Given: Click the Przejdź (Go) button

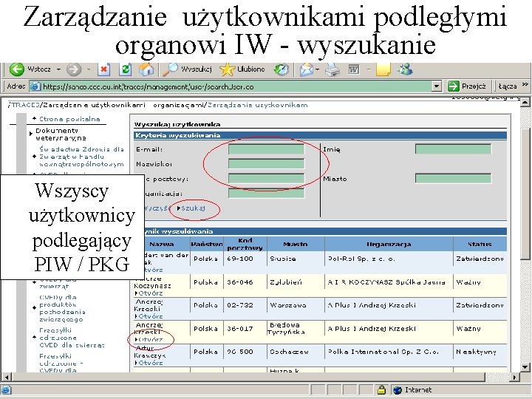Looking at the screenshot, I should [x=467, y=86].
